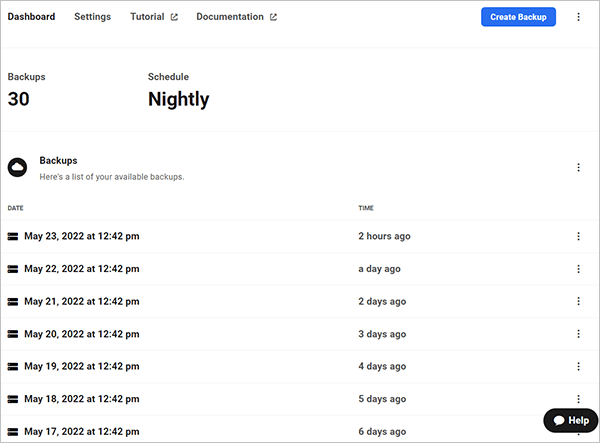Image resolution: width=600 pixels, height=443 pixels.
Task: Open the Help chat widget
Action: tap(570, 421)
